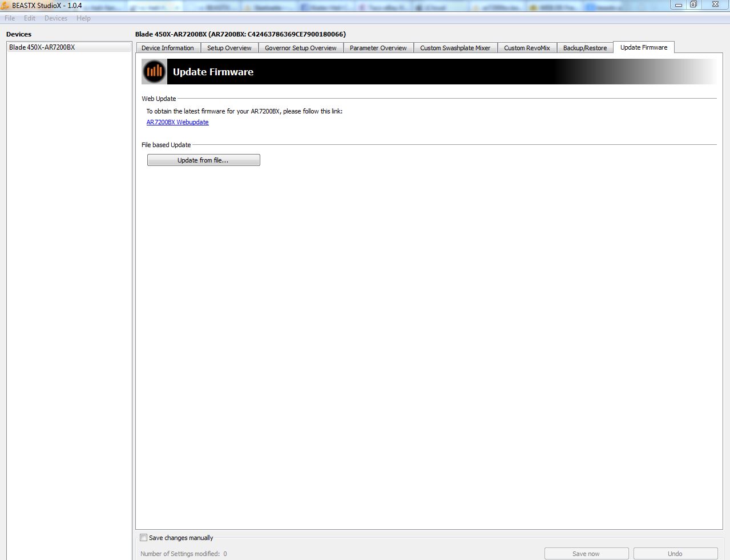This screenshot has width=730, height=560.
Task: Click the Web Update section label
Action: tap(159, 99)
